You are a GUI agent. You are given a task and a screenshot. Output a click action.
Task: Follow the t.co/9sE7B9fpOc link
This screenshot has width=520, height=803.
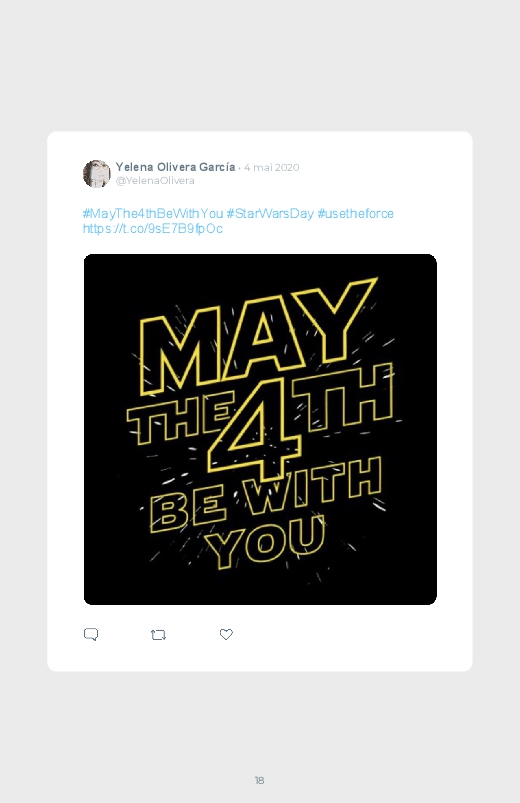(x=153, y=228)
